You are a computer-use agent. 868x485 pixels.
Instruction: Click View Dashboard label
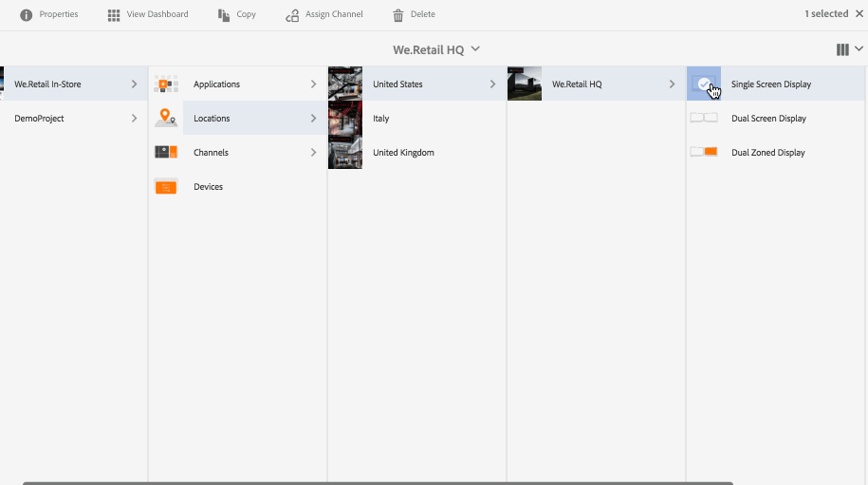pyautogui.click(x=157, y=14)
